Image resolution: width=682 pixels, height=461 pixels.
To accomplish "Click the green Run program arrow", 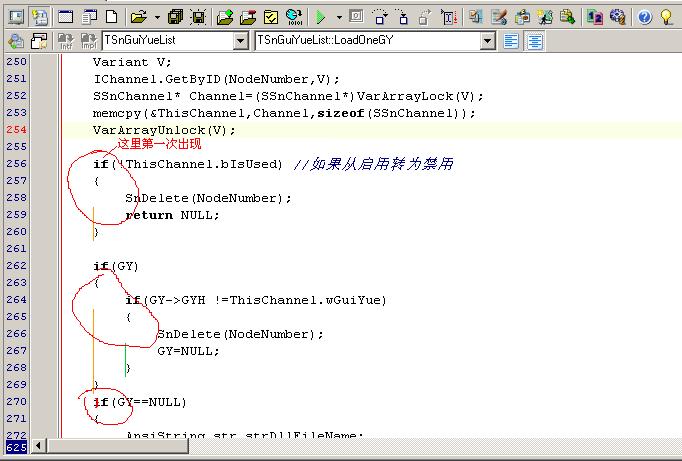I will click(321, 16).
